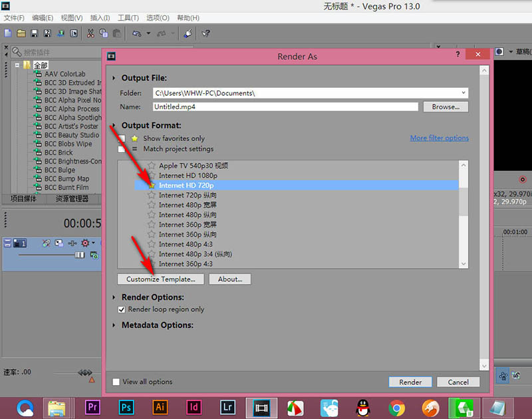Enable Match project settings checkbox

(x=122, y=149)
